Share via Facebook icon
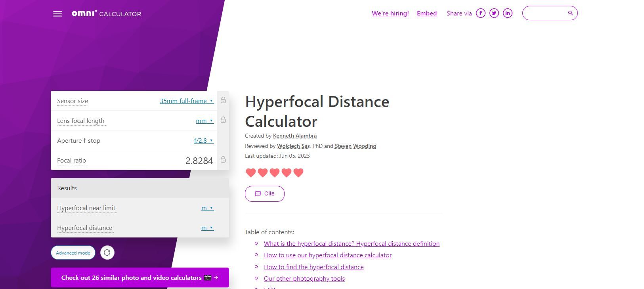Image resolution: width=644 pixels, height=289 pixels. [480, 13]
